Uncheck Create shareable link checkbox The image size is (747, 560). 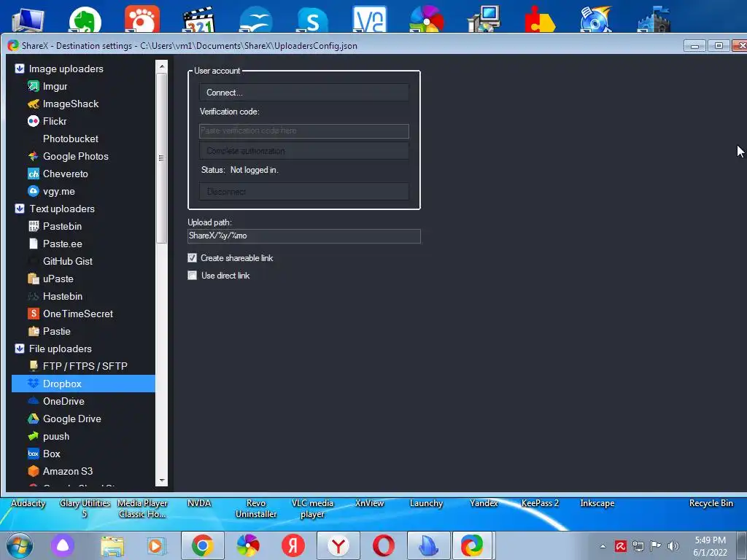[x=192, y=257]
